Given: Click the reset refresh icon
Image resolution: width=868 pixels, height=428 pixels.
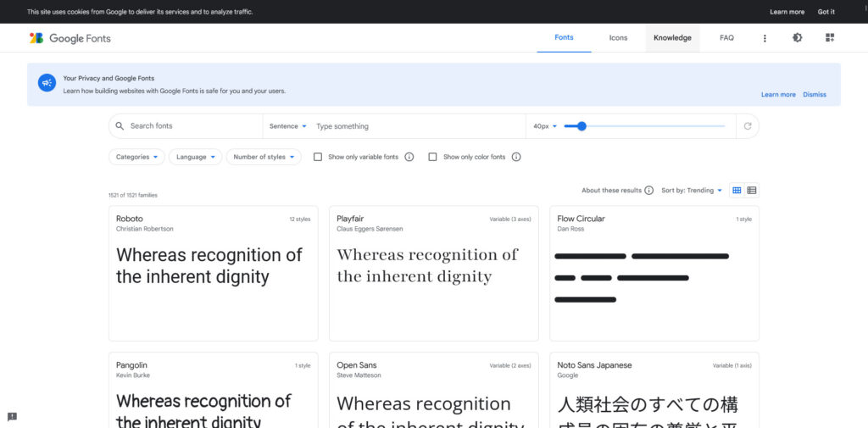Looking at the screenshot, I should pyautogui.click(x=748, y=126).
